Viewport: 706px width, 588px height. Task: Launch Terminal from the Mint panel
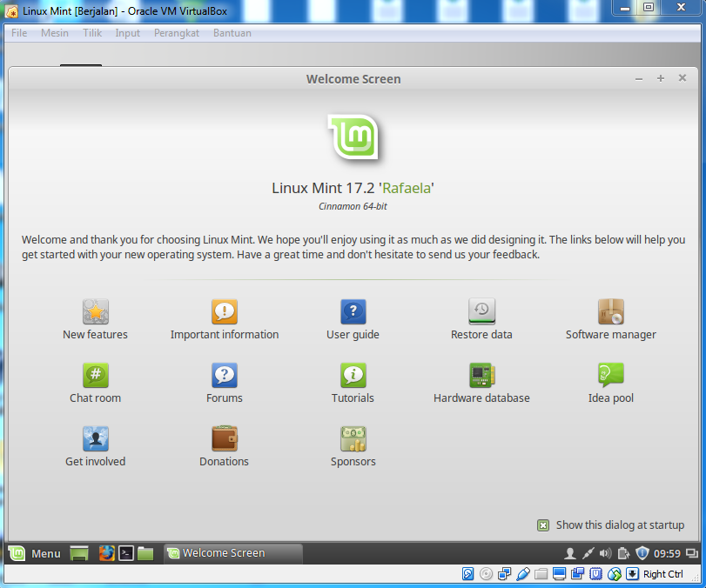pyautogui.click(x=126, y=553)
